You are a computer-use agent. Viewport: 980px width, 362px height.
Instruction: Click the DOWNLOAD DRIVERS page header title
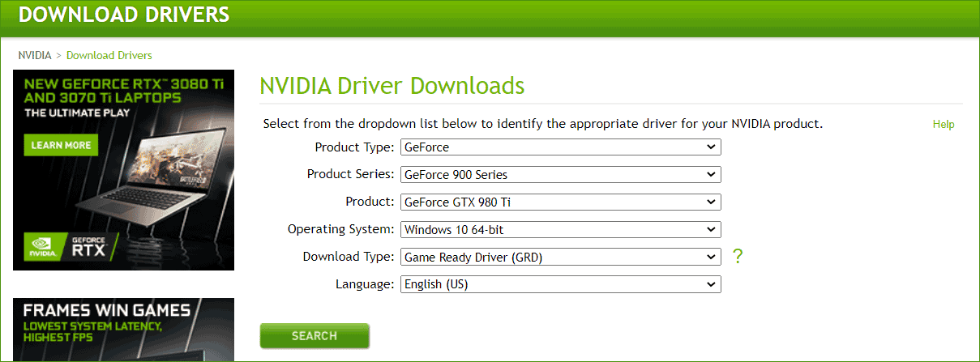click(x=124, y=14)
